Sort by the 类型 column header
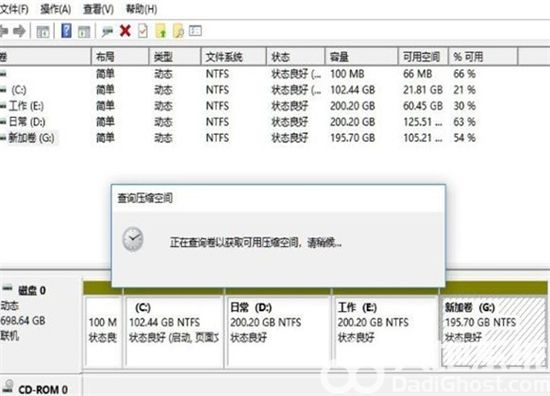Screen dimensions: 550x396 tap(175, 57)
